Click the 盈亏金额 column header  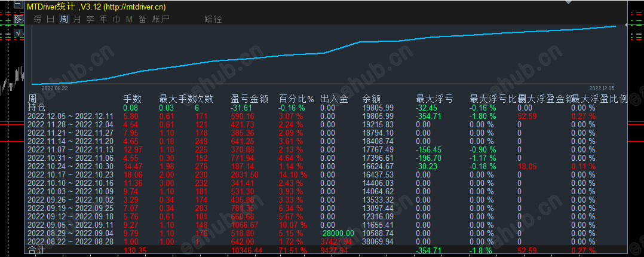pyautogui.click(x=250, y=99)
